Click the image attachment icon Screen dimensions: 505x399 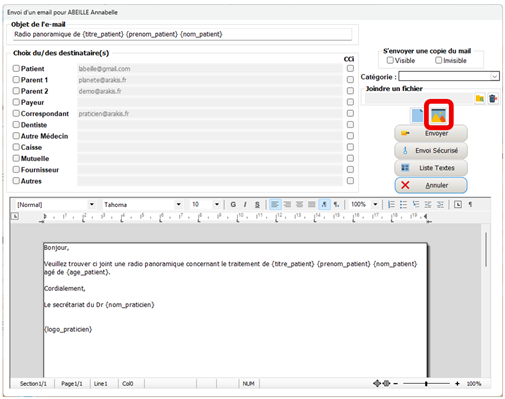[438, 116]
